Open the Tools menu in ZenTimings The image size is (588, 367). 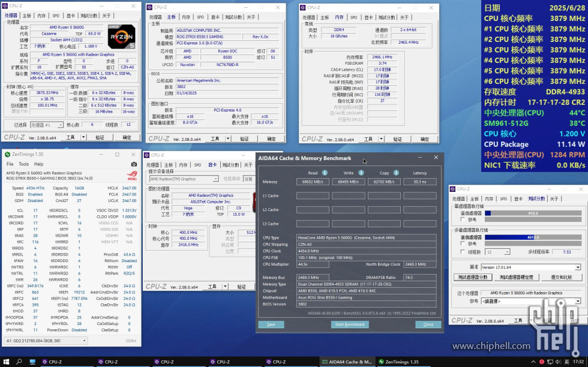pyautogui.click(x=23, y=164)
